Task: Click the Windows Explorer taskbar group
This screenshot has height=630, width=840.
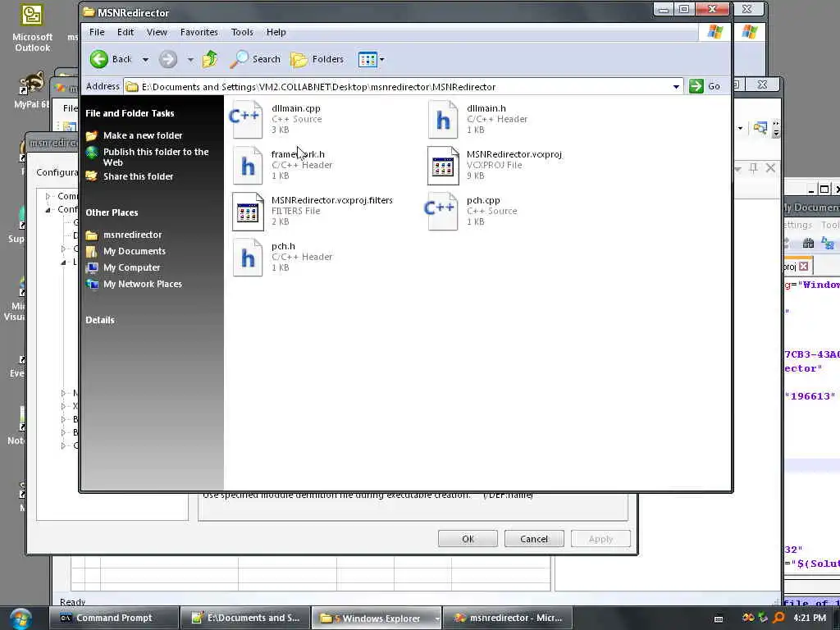Action: [376, 619]
